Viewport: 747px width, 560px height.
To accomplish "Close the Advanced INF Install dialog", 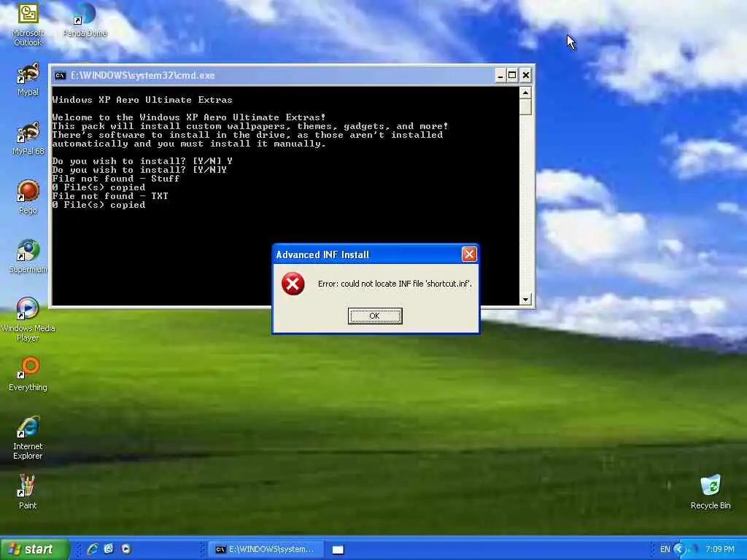I will 469,254.
